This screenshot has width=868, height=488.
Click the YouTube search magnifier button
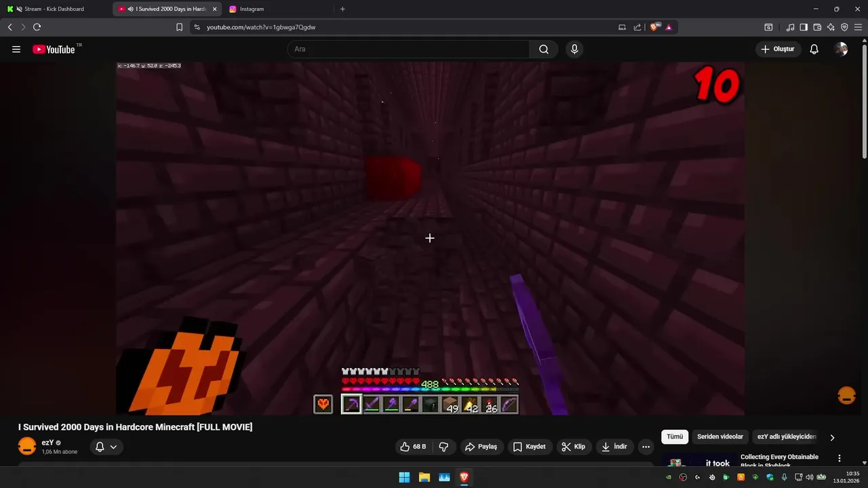coord(544,49)
